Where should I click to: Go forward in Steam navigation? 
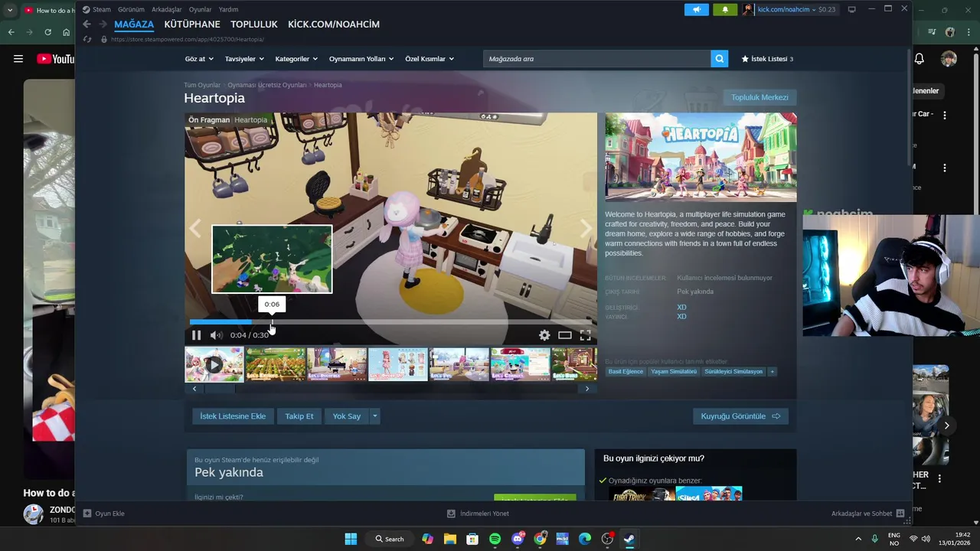point(103,24)
